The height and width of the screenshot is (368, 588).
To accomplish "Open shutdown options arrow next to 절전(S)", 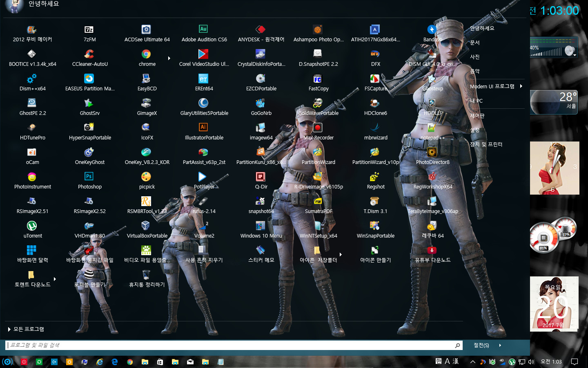I will pyautogui.click(x=500, y=346).
